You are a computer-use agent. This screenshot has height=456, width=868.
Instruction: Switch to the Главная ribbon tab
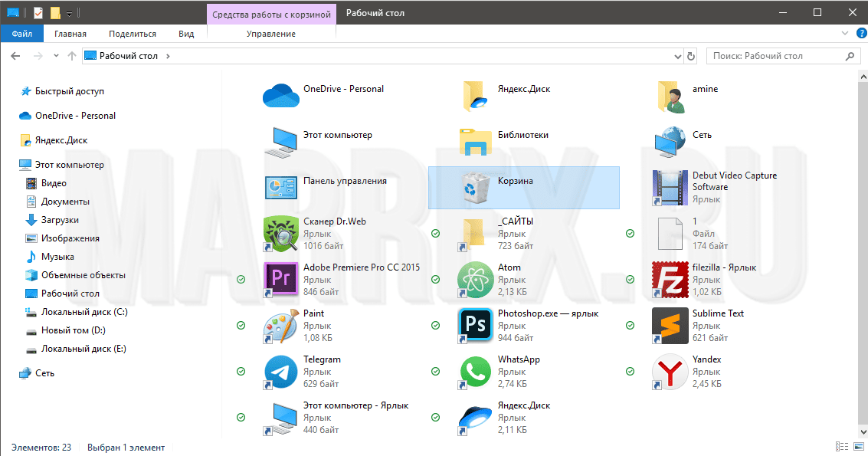pyautogui.click(x=70, y=34)
